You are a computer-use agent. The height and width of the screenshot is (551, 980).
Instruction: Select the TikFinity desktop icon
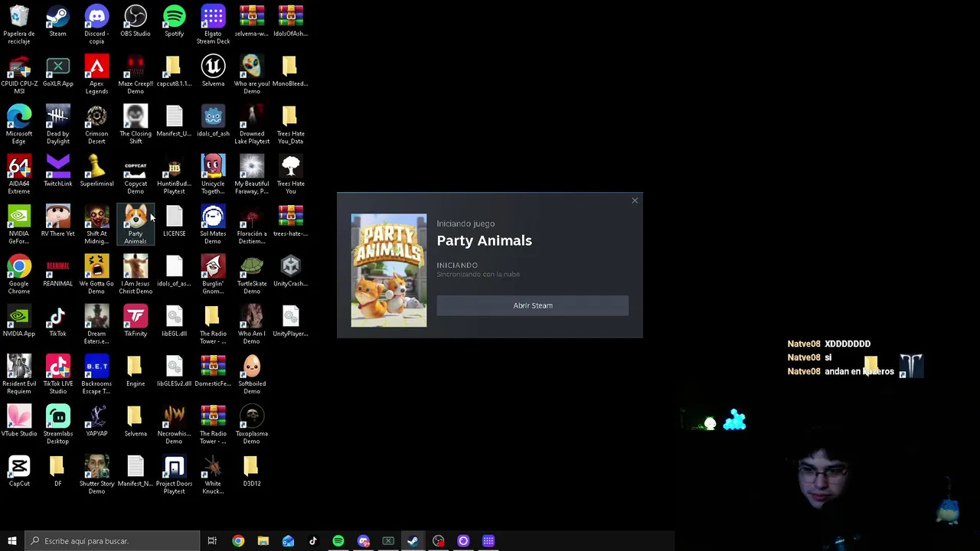tap(136, 321)
